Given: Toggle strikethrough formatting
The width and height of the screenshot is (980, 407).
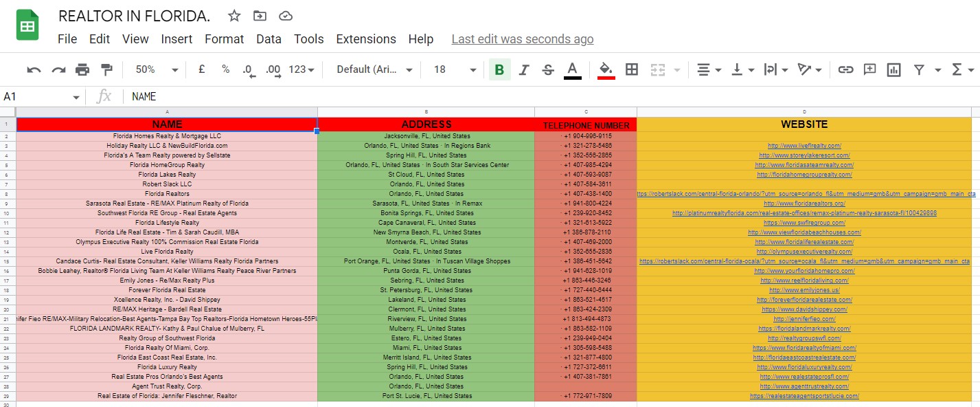Looking at the screenshot, I should pyautogui.click(x=548, y=69).
